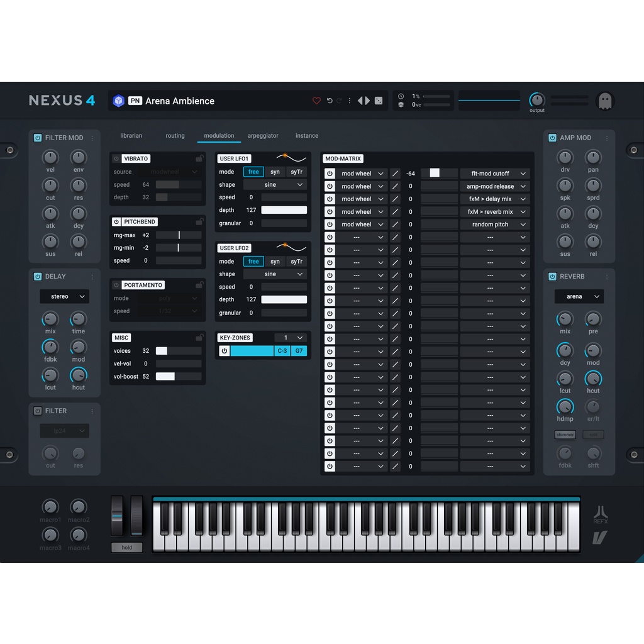Switch to the arpeggiator tab
The width and height of the screenshot is (644, 644).
pos(263,136)
